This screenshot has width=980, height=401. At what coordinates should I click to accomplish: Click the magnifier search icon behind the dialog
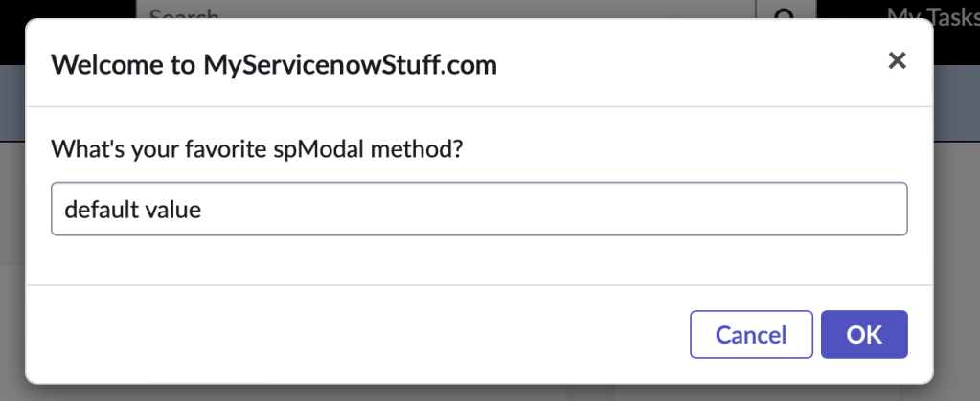click(x=784, y=11)
